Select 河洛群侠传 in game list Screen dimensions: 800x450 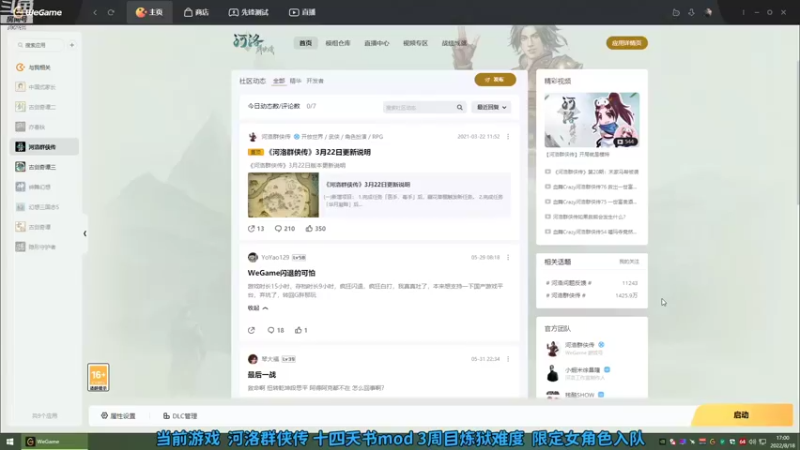pos(44,147)
